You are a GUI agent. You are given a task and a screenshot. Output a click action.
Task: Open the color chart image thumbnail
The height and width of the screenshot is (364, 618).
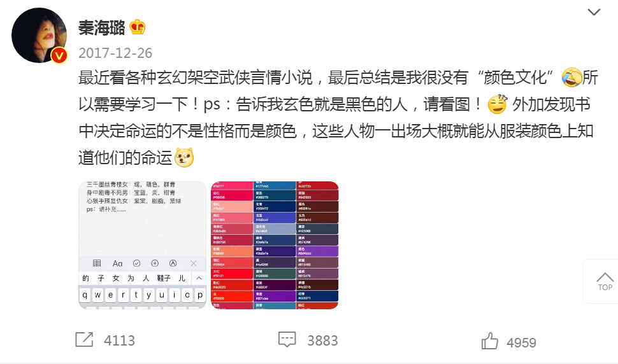[275, 245]
